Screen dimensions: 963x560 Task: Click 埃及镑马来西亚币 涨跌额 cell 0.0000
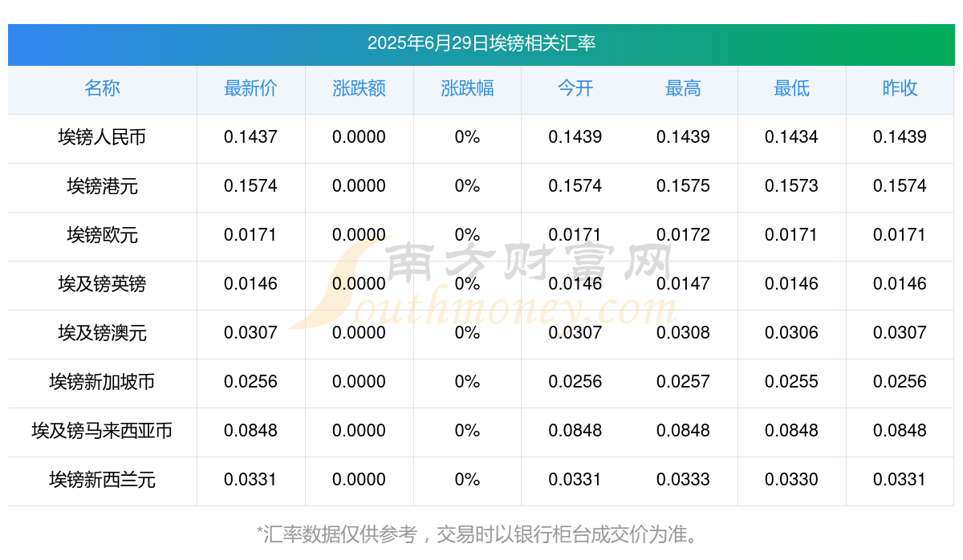[359, 431]
